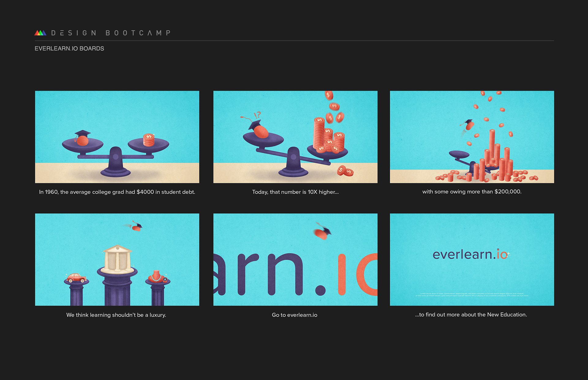Image resolution: width=588 pixels, height=380 pixels.
Task: Open the pedestals with bank building frame
Action: 117,259
